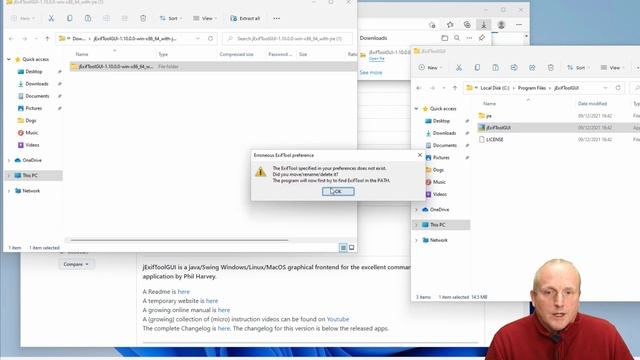Open the View dropdown in left Explorer window
Screen dimensions: 640x360
[205, 18]
